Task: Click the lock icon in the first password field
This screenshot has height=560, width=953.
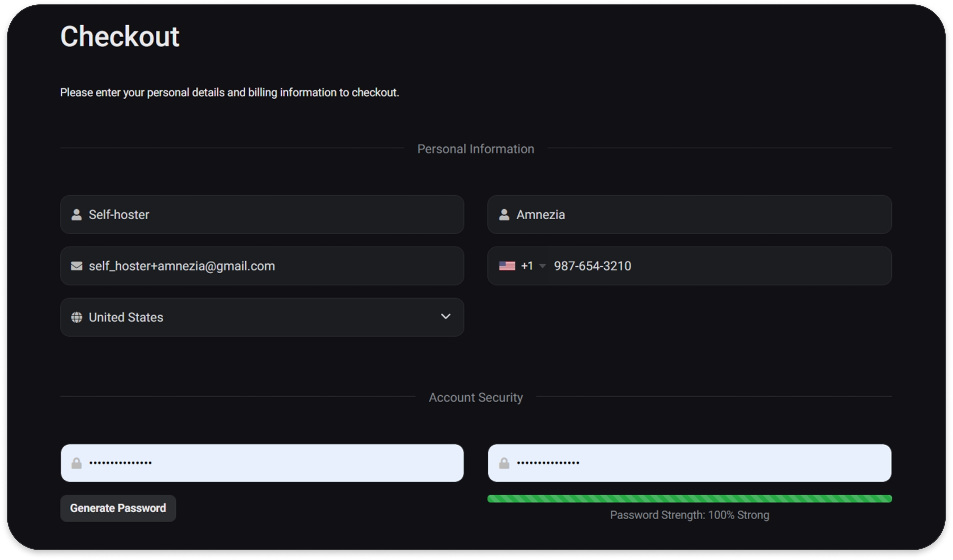Action: 76,463
